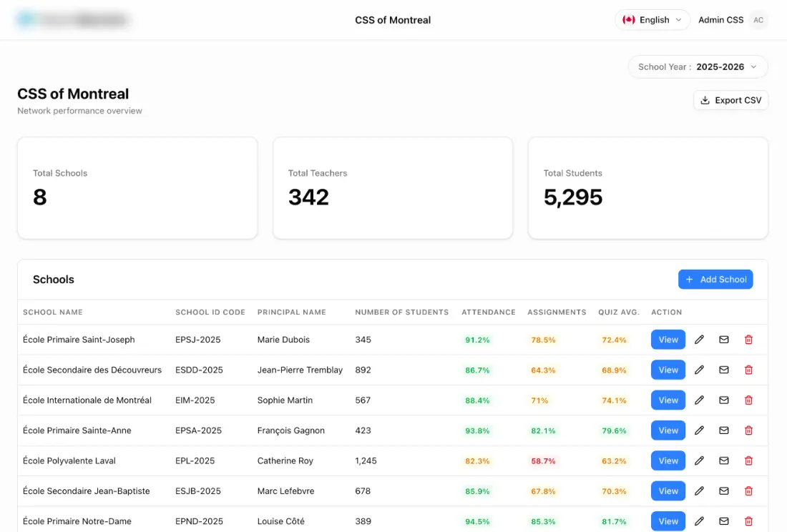View École Internationale de Montréal details
This screenshot has height=532, width=787.
pyautogui.click(x=668, y=400)
